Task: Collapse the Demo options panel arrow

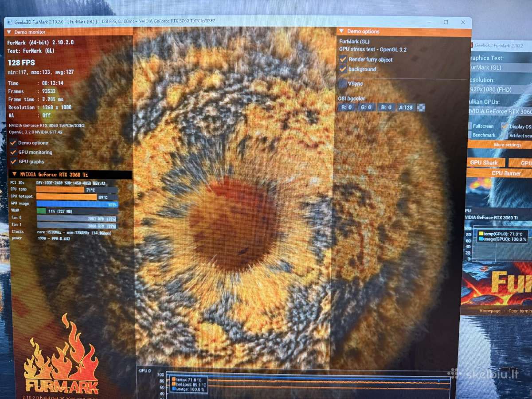Action: click(341, 31)
